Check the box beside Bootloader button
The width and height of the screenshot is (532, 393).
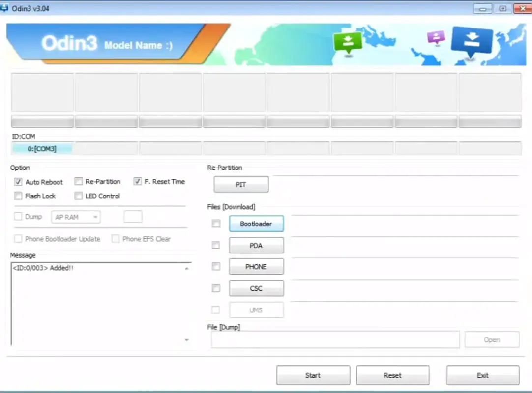click(216, 224)
